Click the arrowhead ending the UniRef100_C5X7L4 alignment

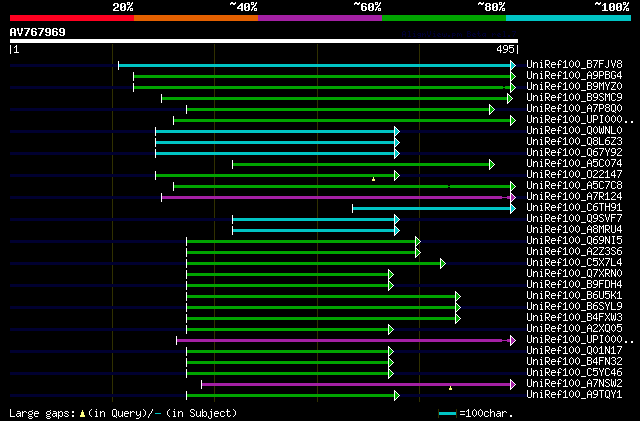pyautogui.click(x=443, y=264)
